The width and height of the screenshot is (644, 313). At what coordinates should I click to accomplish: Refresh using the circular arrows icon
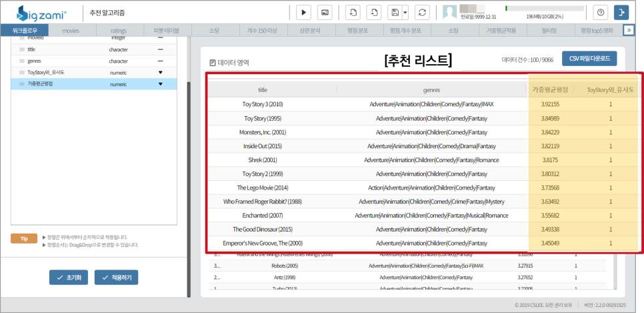422,13
